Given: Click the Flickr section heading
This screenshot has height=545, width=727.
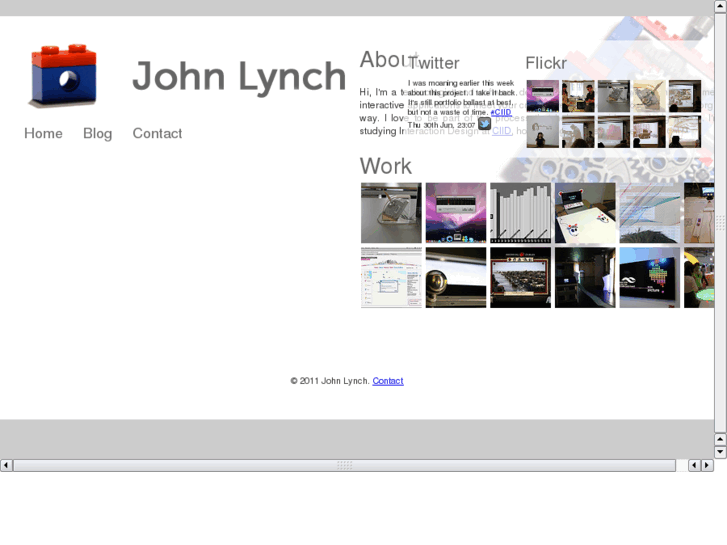Looking at the screenshot, I should click(546, 63).
